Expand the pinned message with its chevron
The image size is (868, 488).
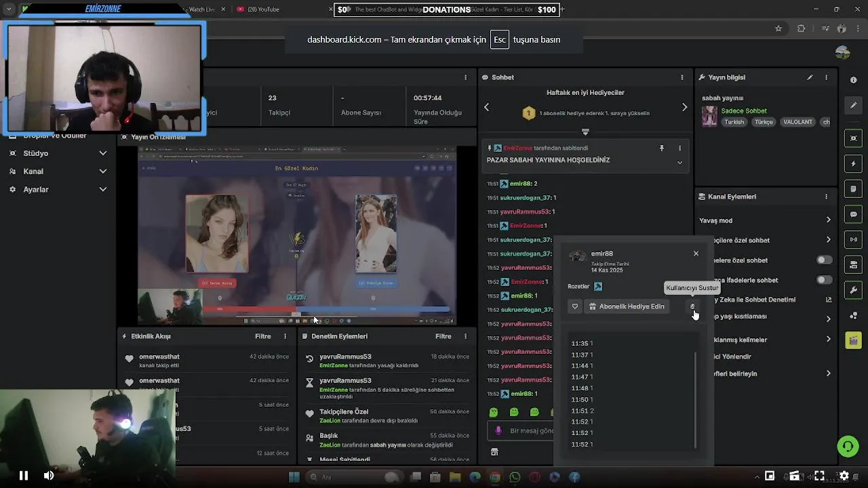point(679,163)
